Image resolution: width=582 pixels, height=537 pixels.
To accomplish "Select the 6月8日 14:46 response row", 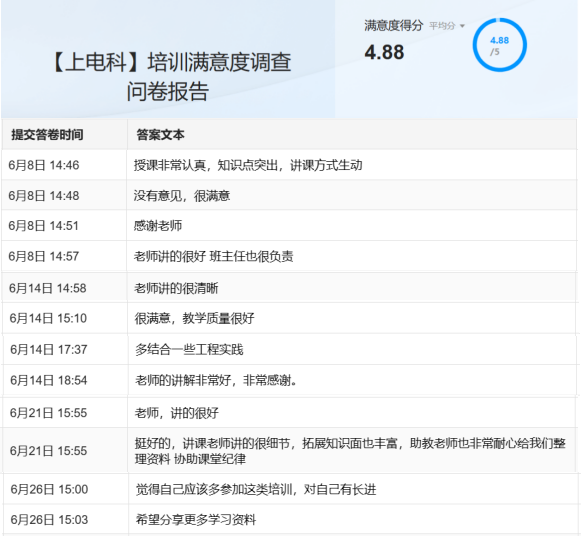I will click(x=290, y=165).
